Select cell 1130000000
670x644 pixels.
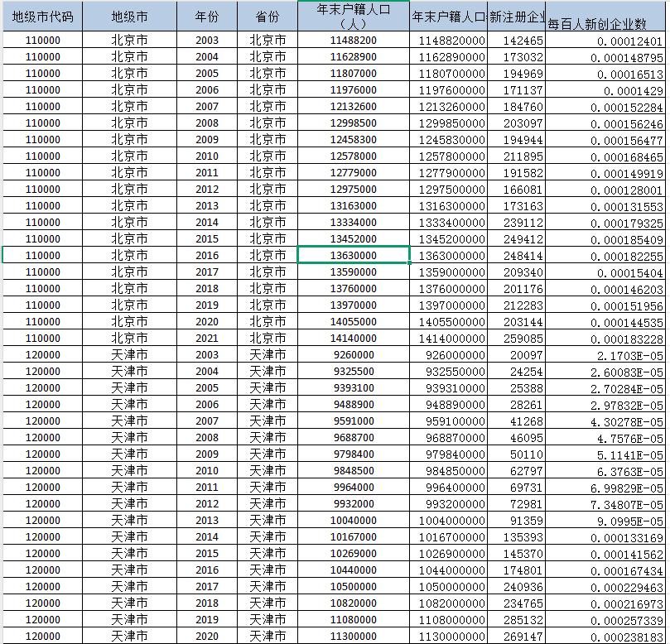tap(448, 637)
